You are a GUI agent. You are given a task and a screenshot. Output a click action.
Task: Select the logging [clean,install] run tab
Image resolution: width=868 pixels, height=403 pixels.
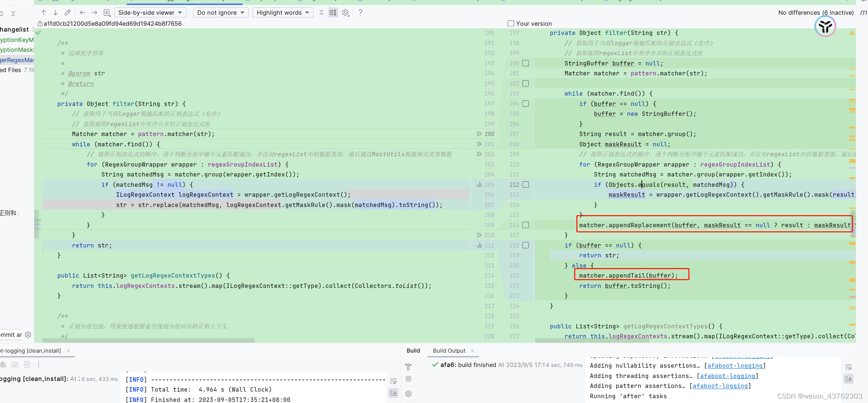[30, 350]
